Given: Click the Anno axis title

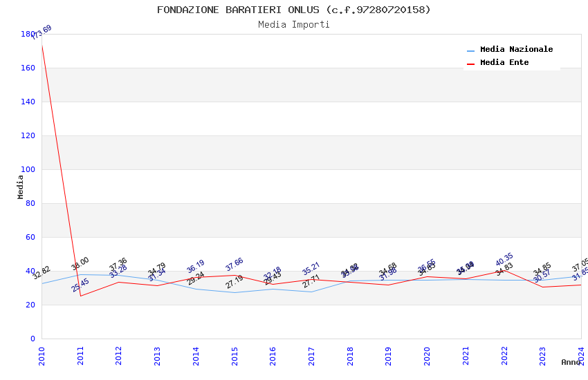Looking at the screenshot, I should coord(571,362).
